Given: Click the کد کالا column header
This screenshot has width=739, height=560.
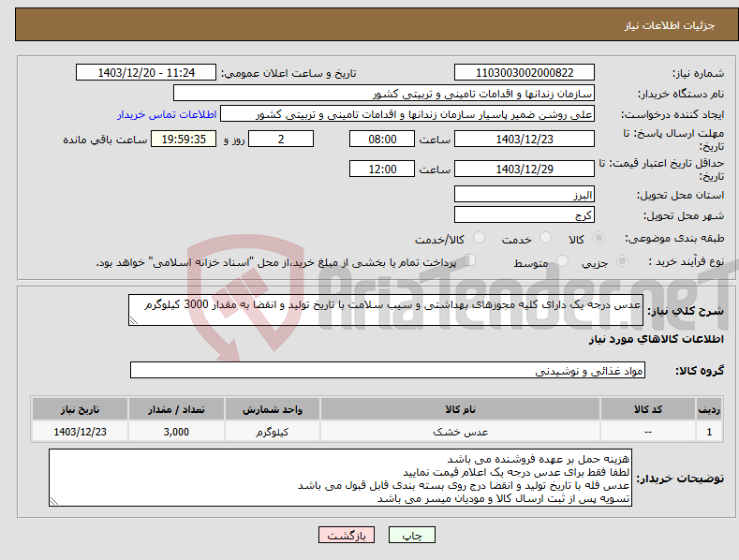Looking at the screenshot, I should pos(648,409).
